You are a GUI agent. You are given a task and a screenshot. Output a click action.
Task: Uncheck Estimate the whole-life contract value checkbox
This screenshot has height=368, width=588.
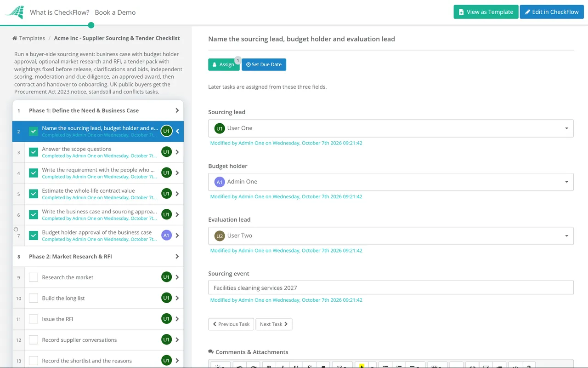coord(34,194)
